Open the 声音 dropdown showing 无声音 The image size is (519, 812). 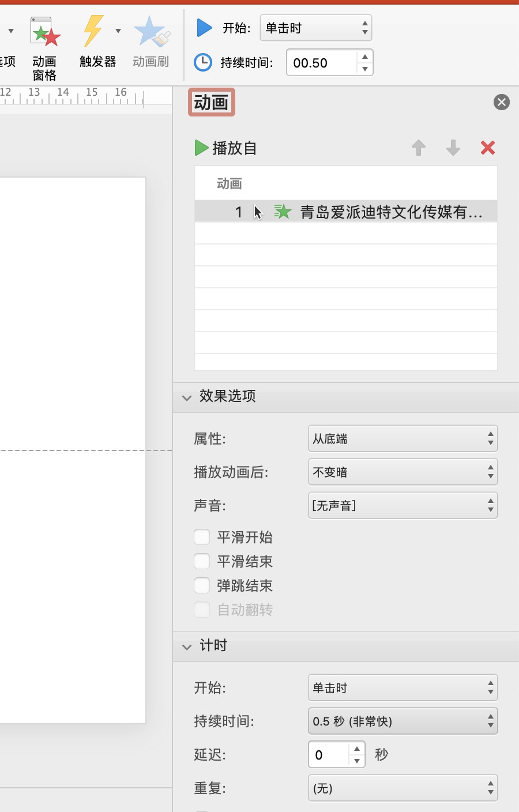point(403,506)
